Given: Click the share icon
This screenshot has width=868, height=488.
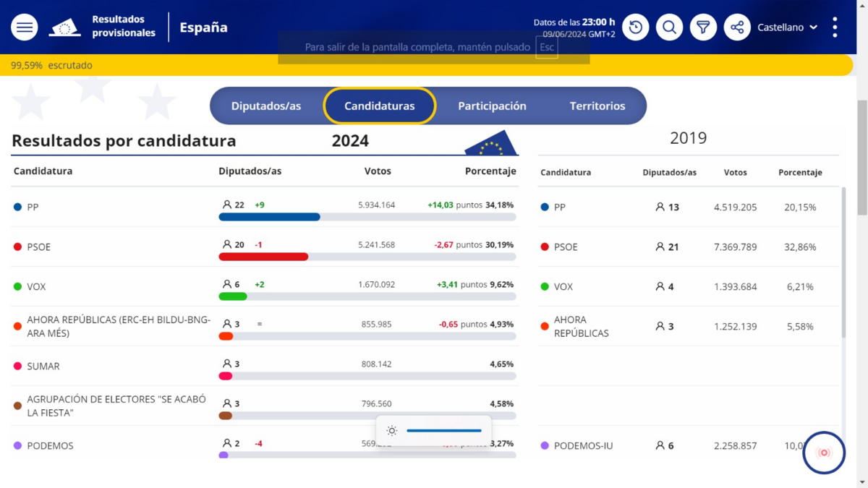Looking at the screenshot, I should point(737,27).
